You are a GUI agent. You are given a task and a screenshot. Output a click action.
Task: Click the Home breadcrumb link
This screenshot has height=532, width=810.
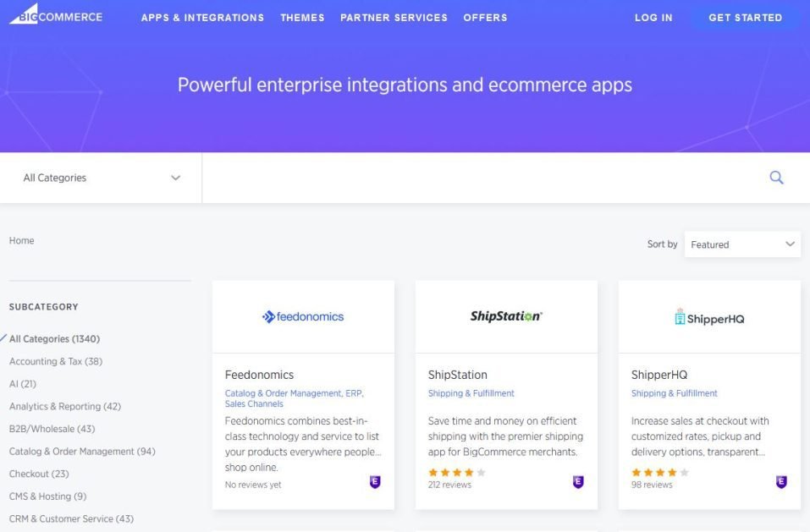point(22,240)
